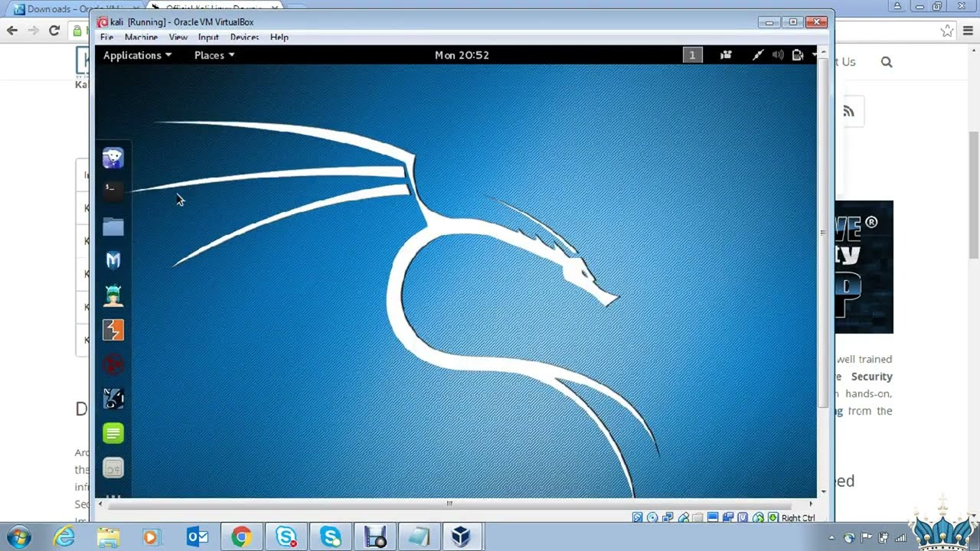This screenshot has width=980, height=551.
Task: Click the Action Center flag in system tray
Action: coord(867,538)
